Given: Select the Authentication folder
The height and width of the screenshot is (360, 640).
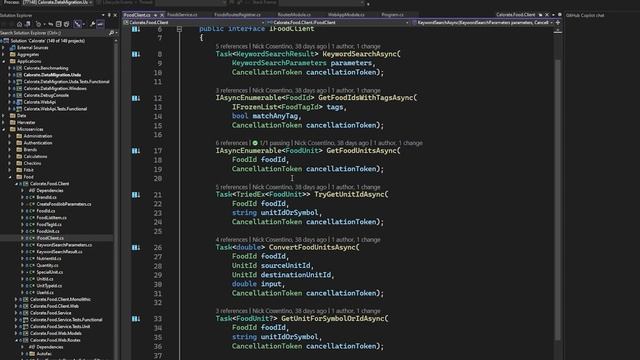Looking at the screenshot, I should pyautogui.click(x=38, y=143).
